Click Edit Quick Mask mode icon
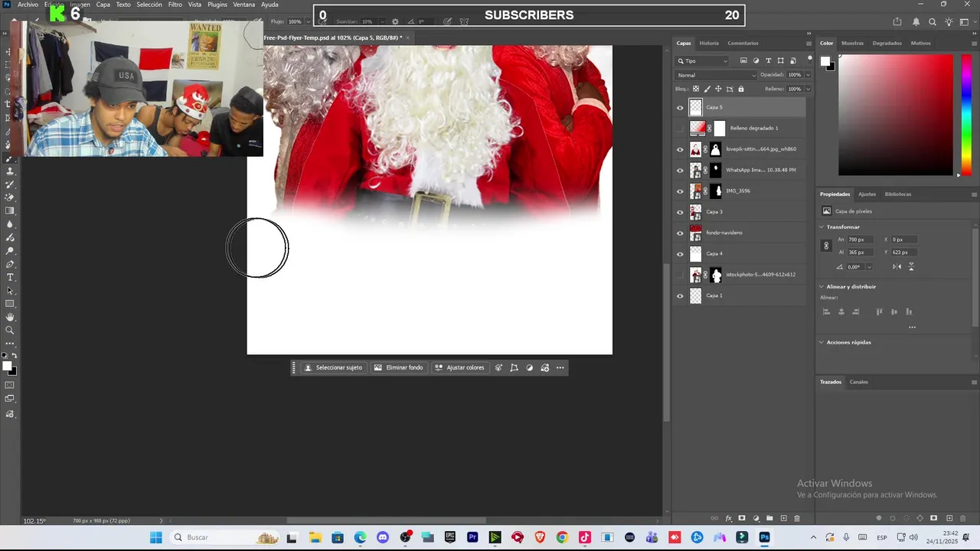Image resolution: width=980 pixels, height=551 pixels. click(10, 385)
